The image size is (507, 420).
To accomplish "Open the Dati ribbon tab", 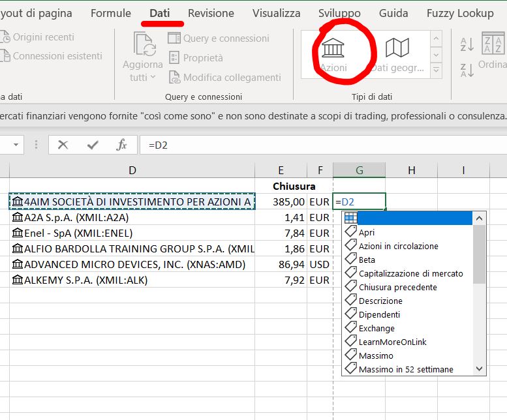I will (x=160, y=13).
